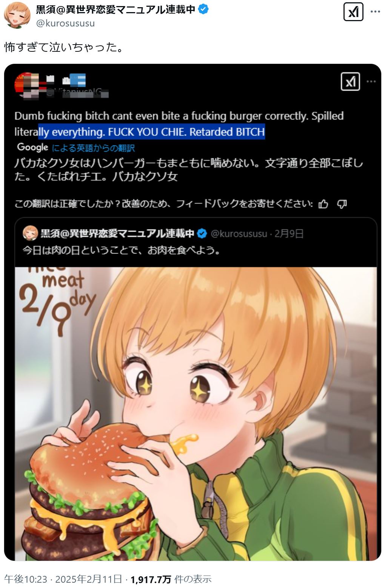The width and height of the screenshot is (385, 588).
Task: Click the Grok icon inside the quoted post
Action: point(350,82)
